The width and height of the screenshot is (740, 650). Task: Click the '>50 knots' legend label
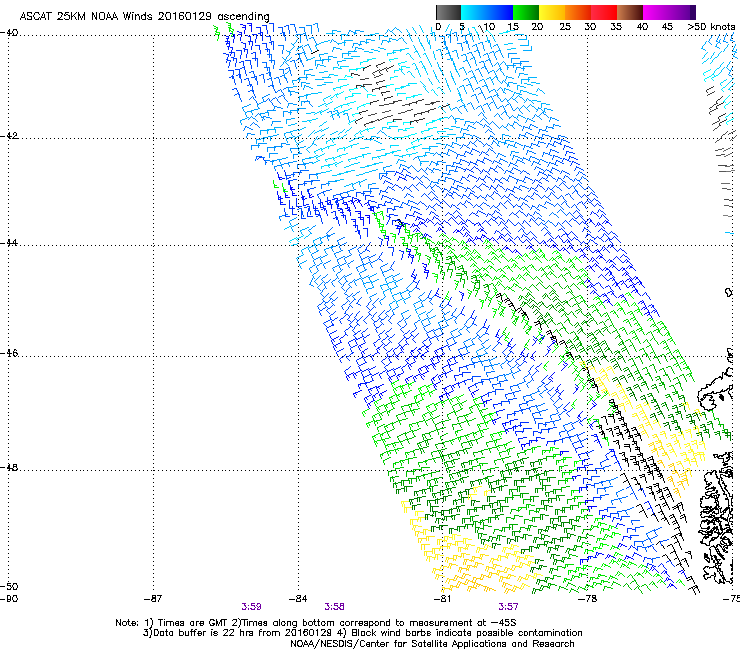pyautogui.click(x=711, y=27)
